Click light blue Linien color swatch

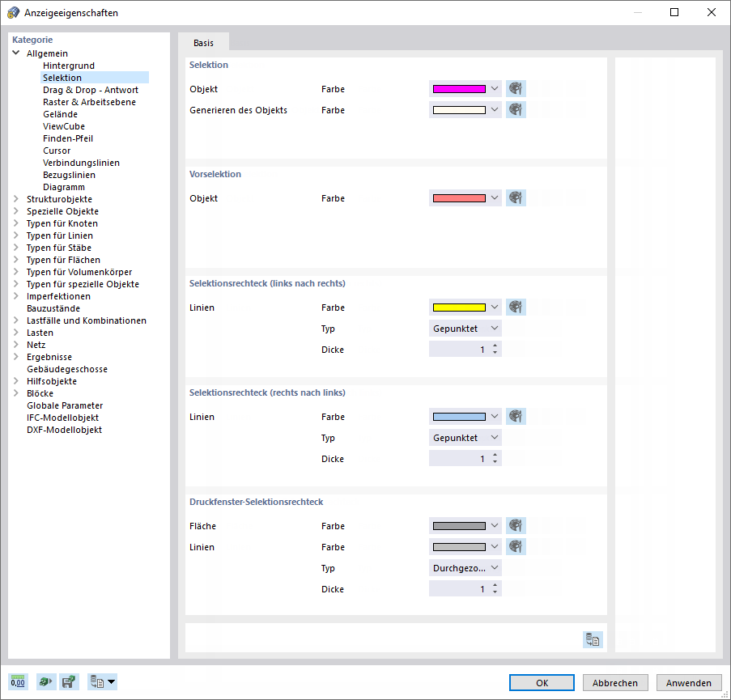[x=459, y=416]
